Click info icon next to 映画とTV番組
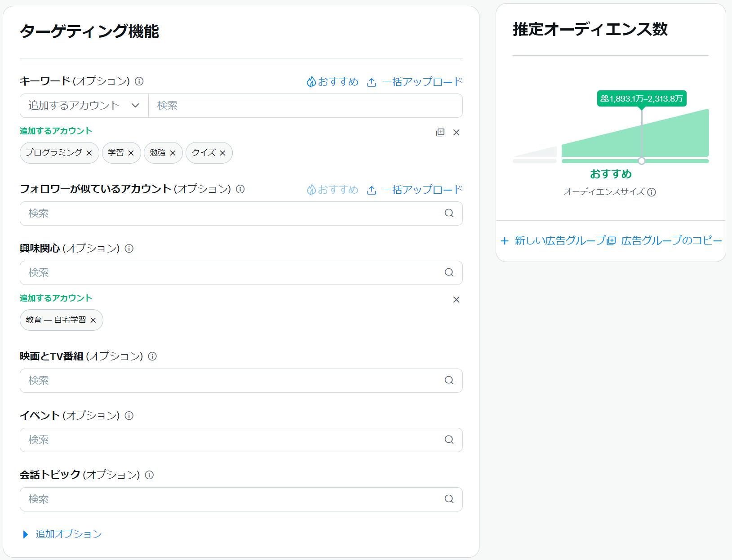 coord(152,356)
